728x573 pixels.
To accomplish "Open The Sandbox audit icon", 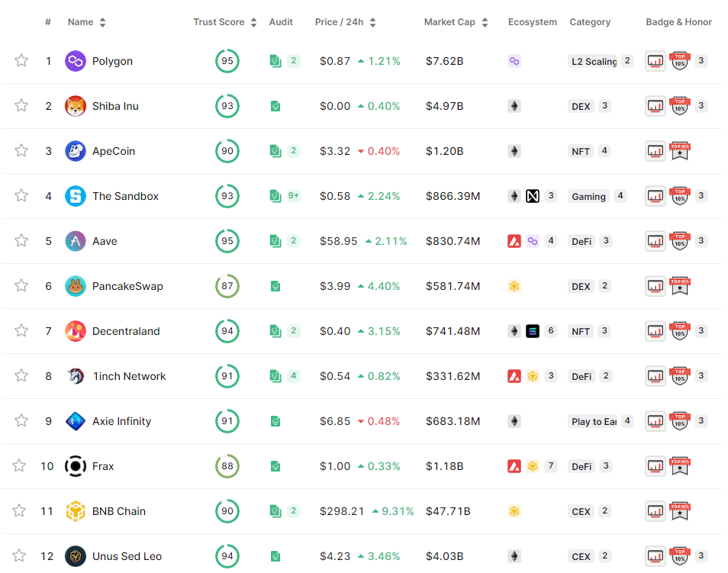I will pyautogui.click(x=275, y=196).
